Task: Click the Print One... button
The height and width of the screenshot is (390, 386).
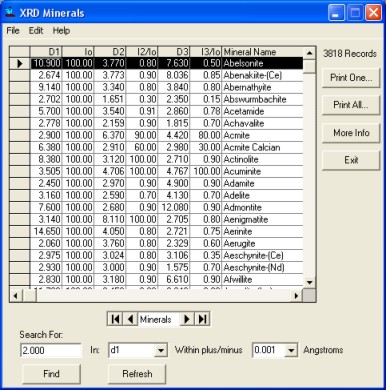Action: (351, 78)
